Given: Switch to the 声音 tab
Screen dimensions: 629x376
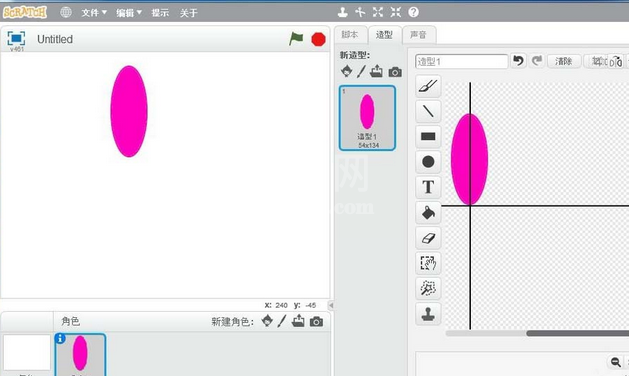Looking at the screenshot, I should [418, 35].
